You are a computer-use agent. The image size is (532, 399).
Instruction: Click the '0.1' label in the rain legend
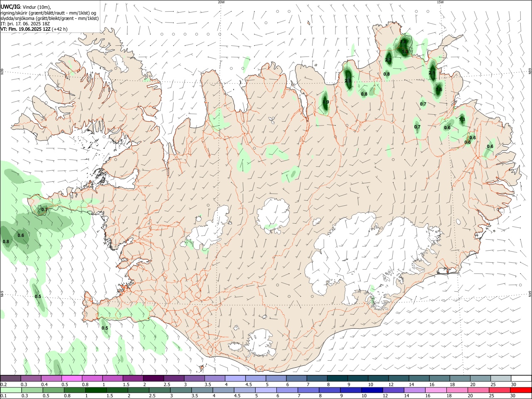pyautogui.click(x=3, y=396)
